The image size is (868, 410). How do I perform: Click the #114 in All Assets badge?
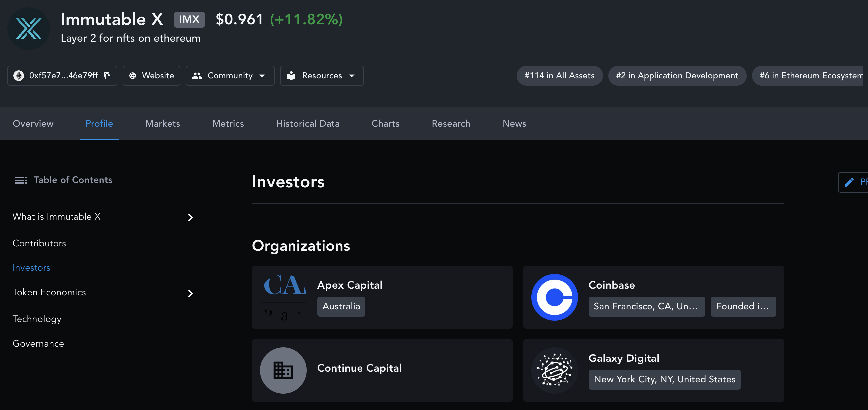(x=559, y=76)
